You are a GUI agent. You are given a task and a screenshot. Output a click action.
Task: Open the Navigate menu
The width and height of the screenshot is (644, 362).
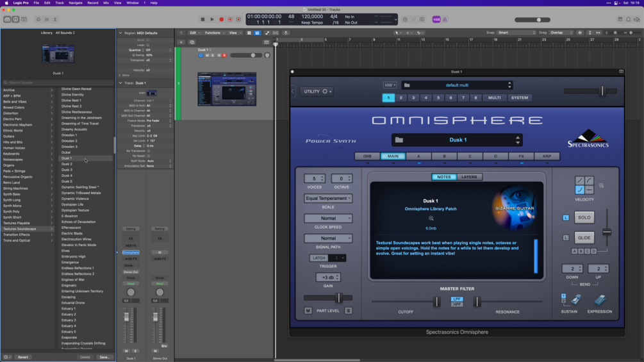(76, 3)
